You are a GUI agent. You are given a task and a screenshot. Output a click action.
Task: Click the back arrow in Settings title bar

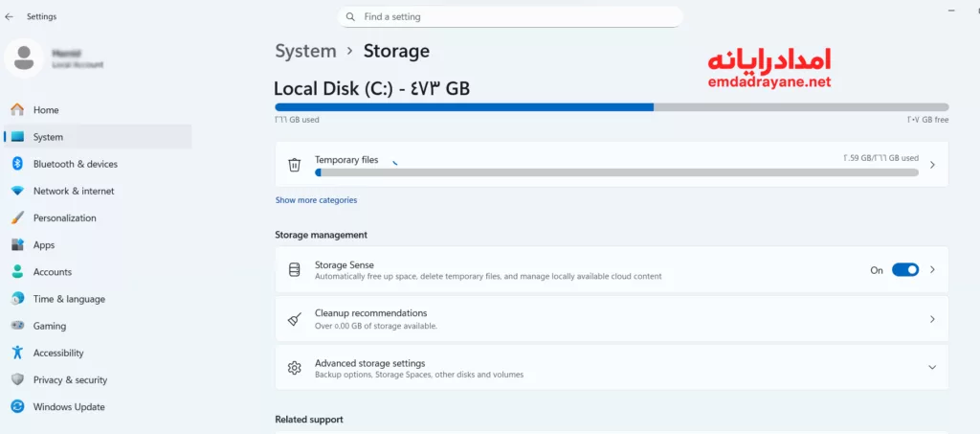tap(10, 16)
